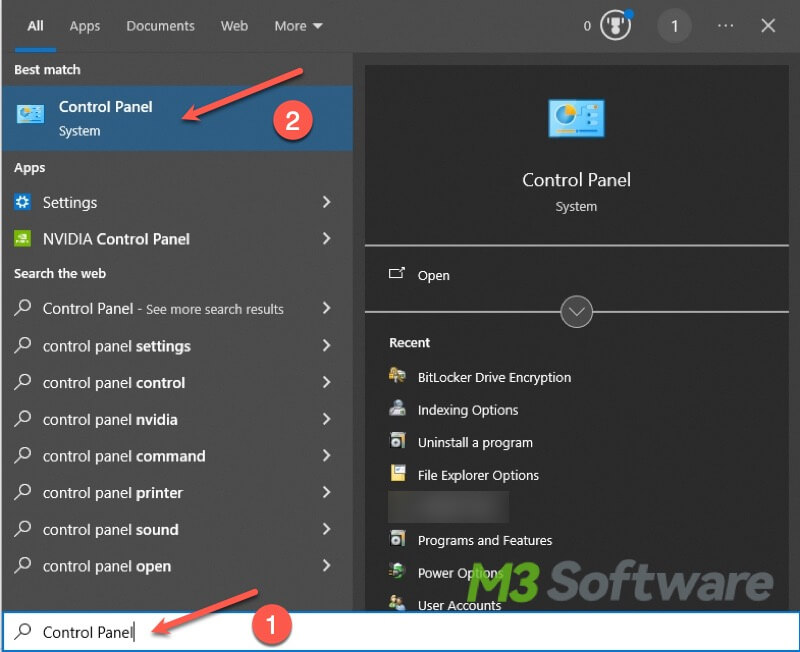Image resolution: width=800 pixels, height=652 pixels.
Task: Switch to the Apps tab
Action: [85, 26]
